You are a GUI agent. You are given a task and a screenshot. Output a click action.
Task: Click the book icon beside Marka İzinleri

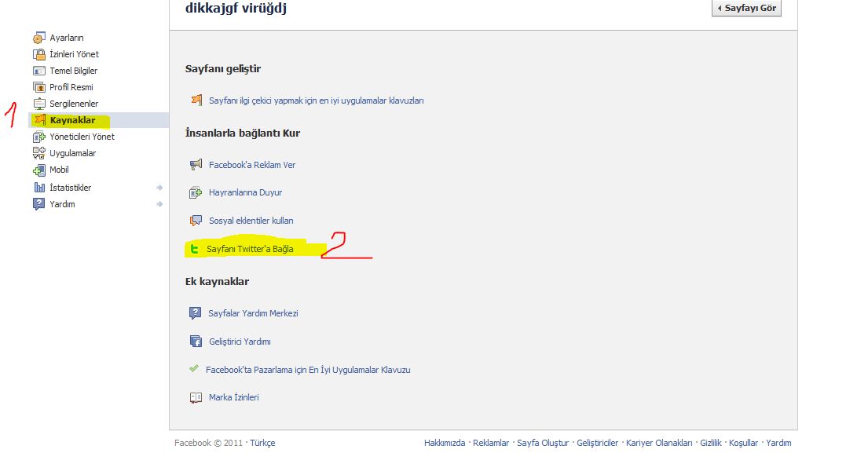(x=196, y=397)
